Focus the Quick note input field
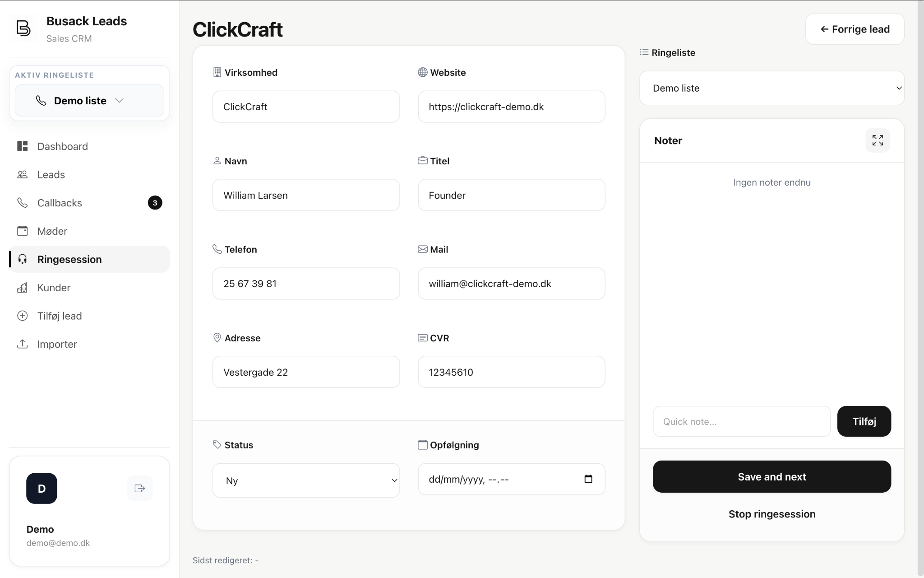This screenshot has width=924, height=578. point(742,421)
